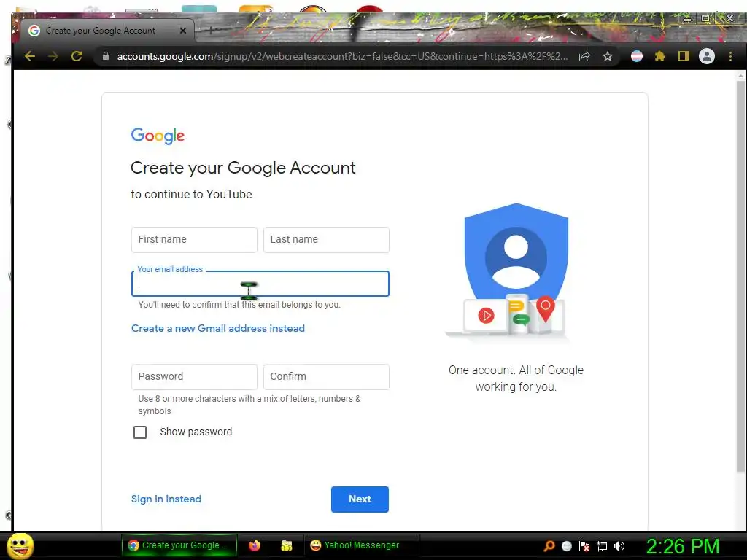This screenshot has height=560, width=747.
Task: Open Firefox icon on the taskbar
Action: 255,545
